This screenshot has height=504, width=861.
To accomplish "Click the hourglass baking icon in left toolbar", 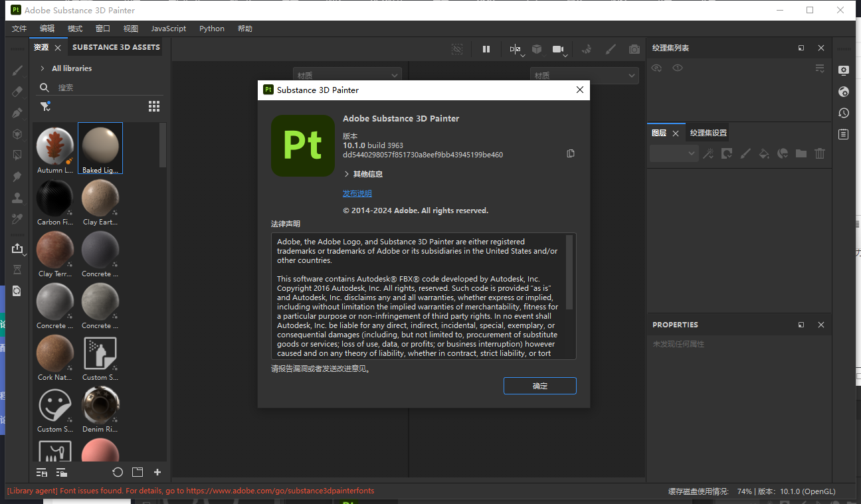I will point(18,270).
